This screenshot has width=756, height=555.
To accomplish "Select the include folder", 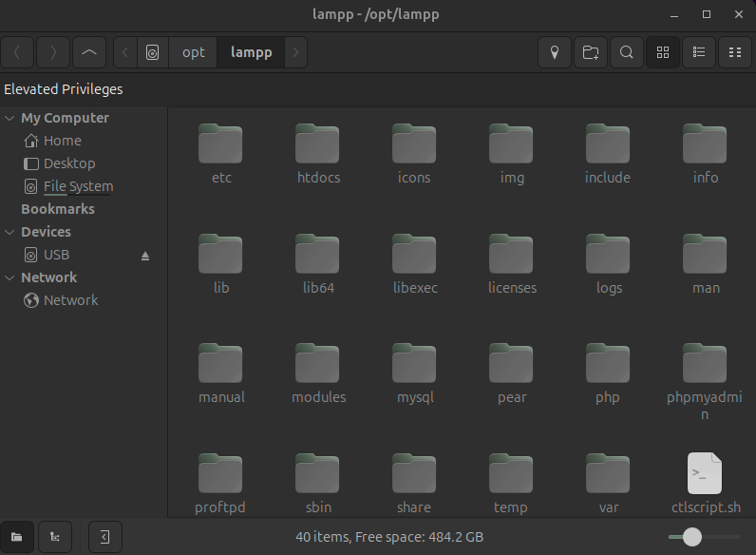I will coord(608,155).
